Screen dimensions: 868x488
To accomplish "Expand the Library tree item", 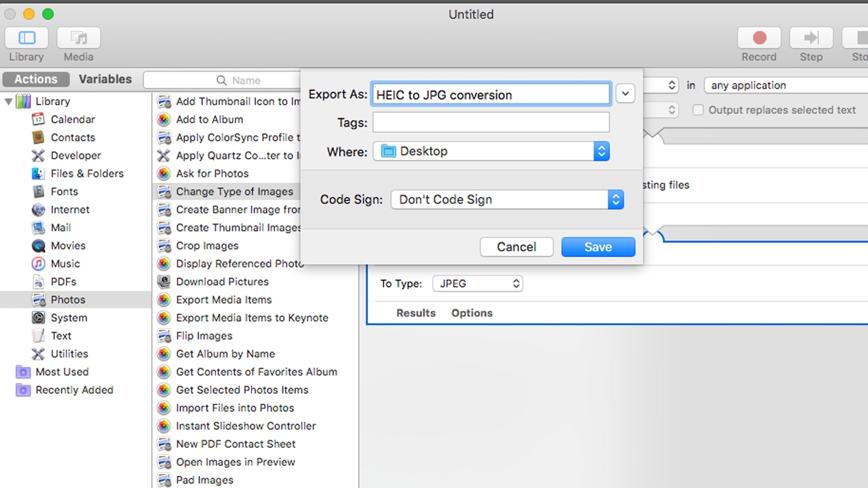I will pyautogui.click(x=8, y=101).
